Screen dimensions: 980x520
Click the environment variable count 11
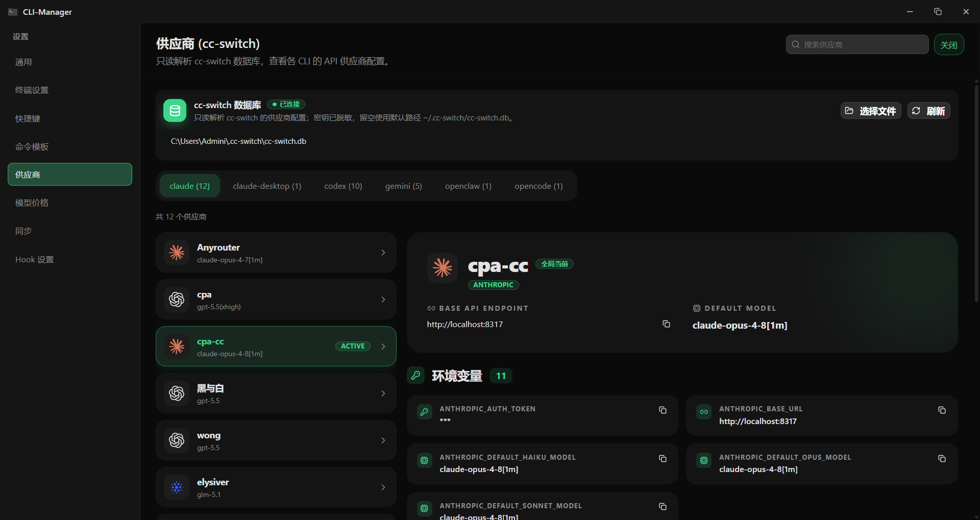[501, 376]
